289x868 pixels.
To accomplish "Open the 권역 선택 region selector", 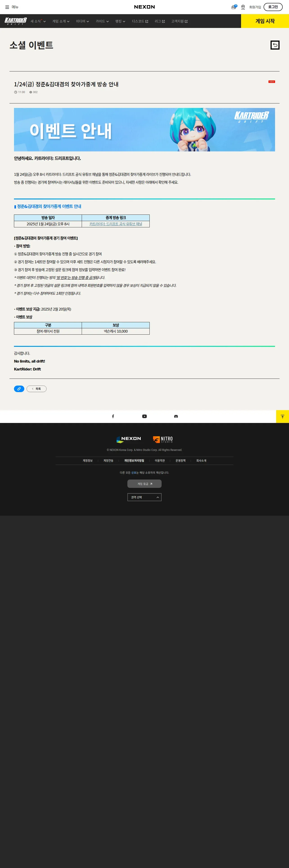I will (144, 497).
